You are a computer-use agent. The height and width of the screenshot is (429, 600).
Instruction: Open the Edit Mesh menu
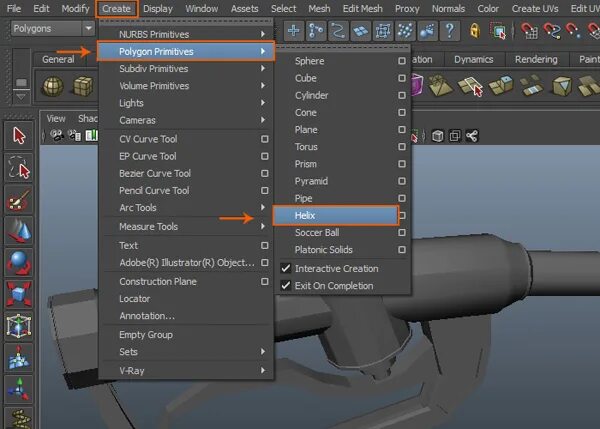pos(362,8)
